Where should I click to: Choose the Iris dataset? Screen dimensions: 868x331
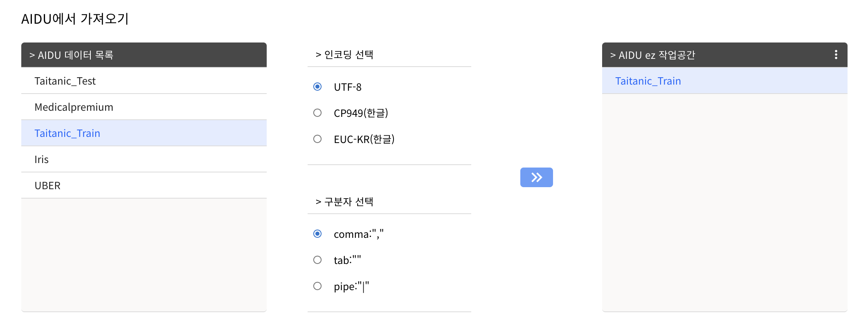coord(144,159)
